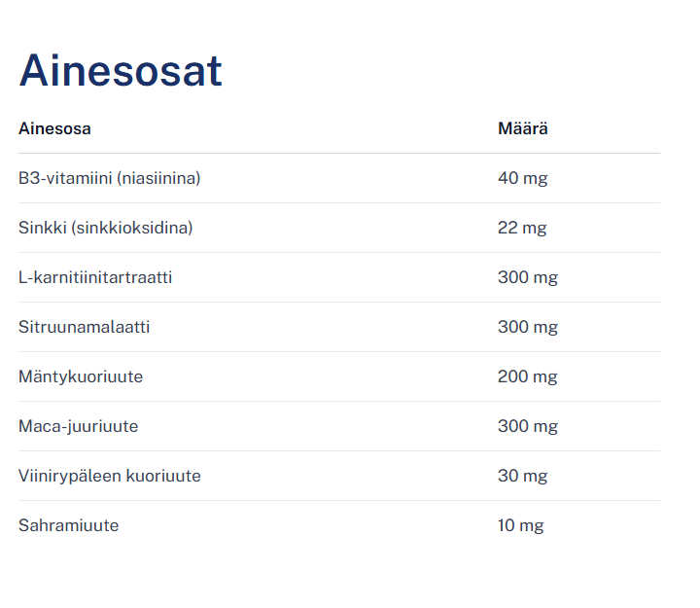Select the 'Mäntykuoriuute' ingredient name
The height and width of the screenshot is (608, 700).
click(x=81, y=376)
